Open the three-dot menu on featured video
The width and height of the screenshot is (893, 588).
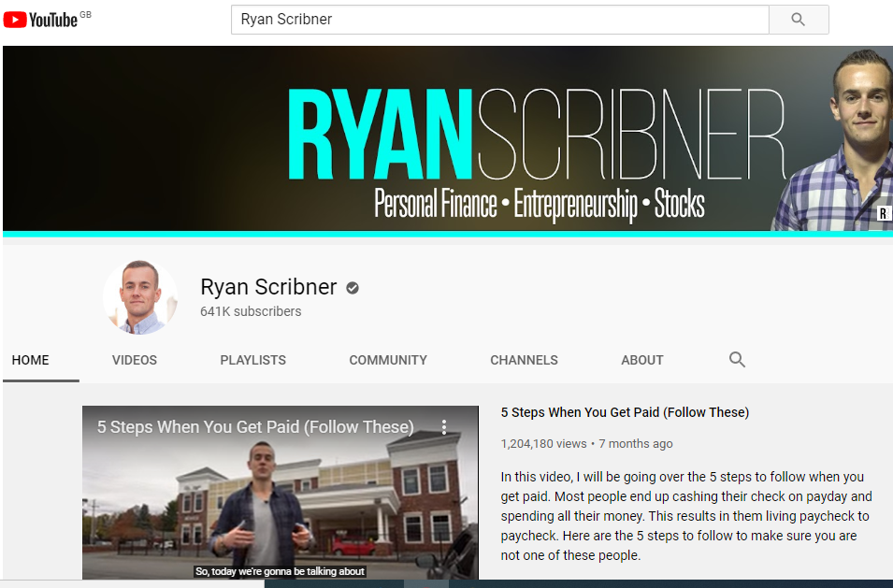coord(444,427)
